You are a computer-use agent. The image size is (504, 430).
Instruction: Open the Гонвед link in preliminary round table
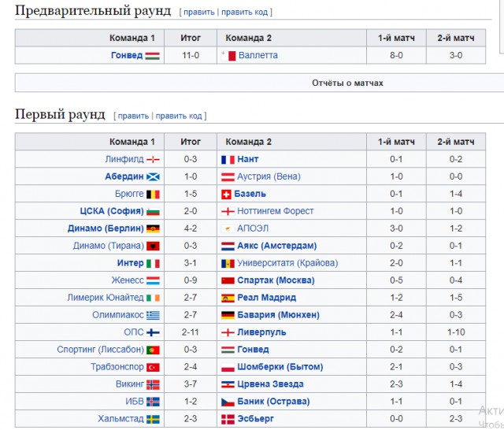point(127,56)
